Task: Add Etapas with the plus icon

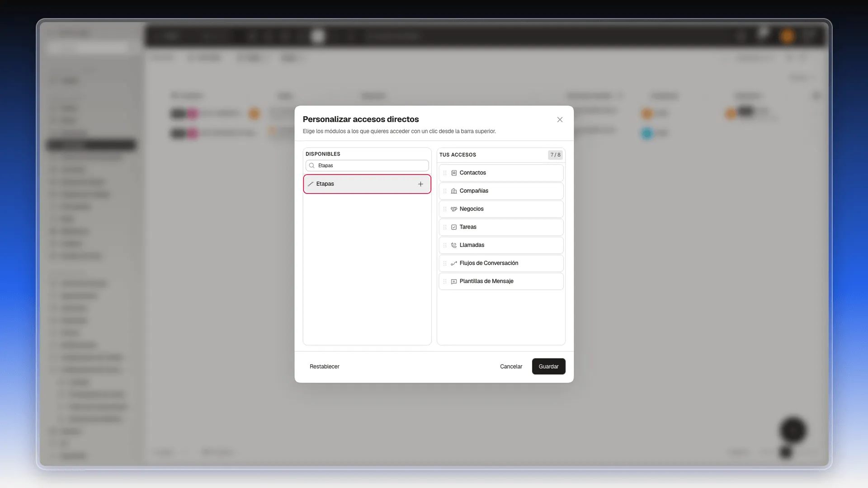Action: pyautogui.click(x=420, y=184)
